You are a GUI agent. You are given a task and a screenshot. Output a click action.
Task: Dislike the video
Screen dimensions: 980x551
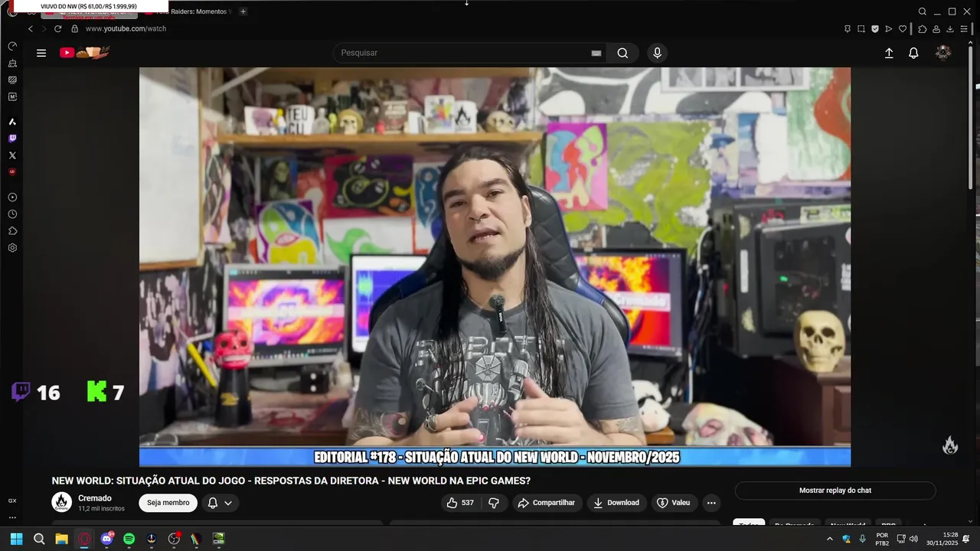tap(494, 503)
